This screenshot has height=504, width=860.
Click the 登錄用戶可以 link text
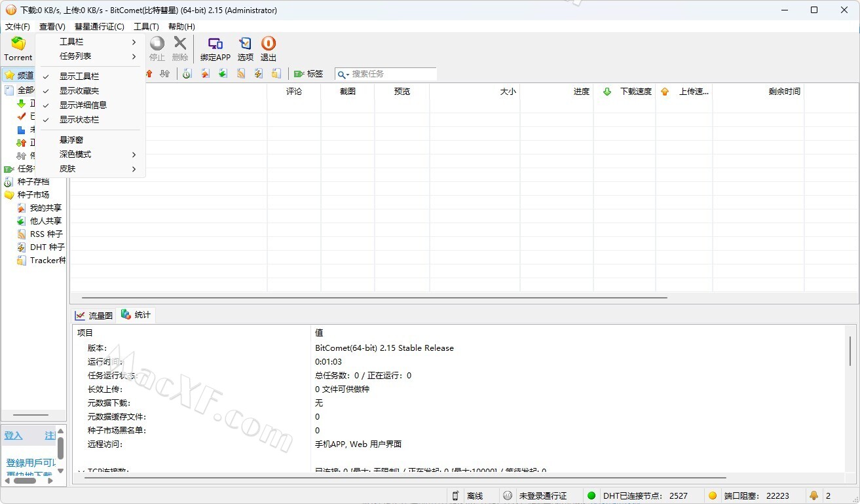[31, 463]
